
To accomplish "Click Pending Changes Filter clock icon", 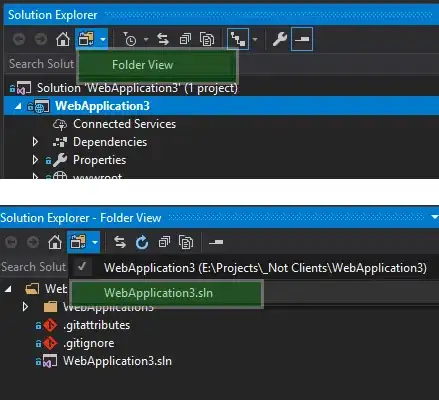I will (130, 39).
